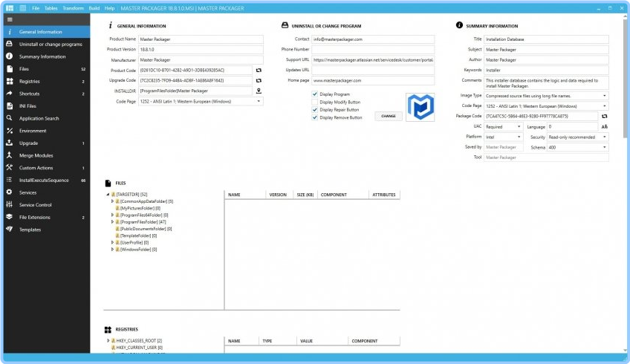Open INI Files in the sidebar
This screenshot has height=364, width=630.
[x=47, y=106]
